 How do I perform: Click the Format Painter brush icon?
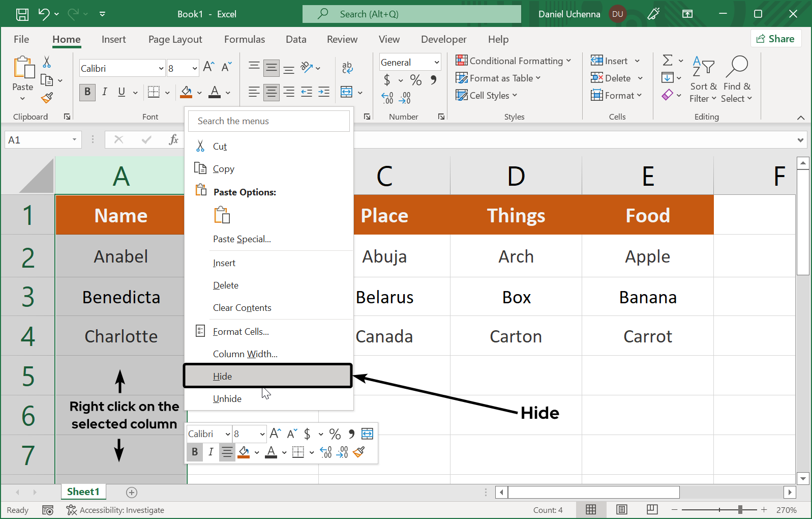click(x=47, y=98)
